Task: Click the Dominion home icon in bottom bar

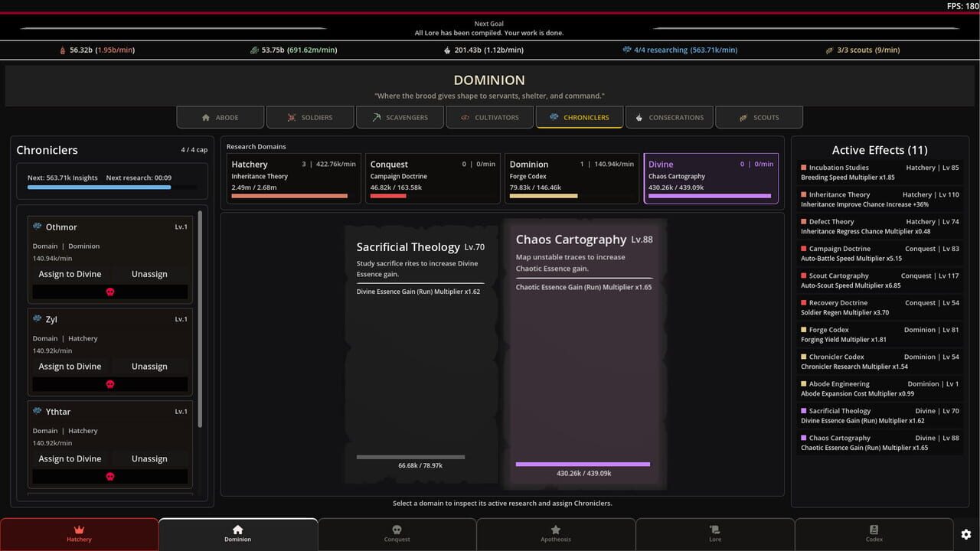Action: pos(237,530)
